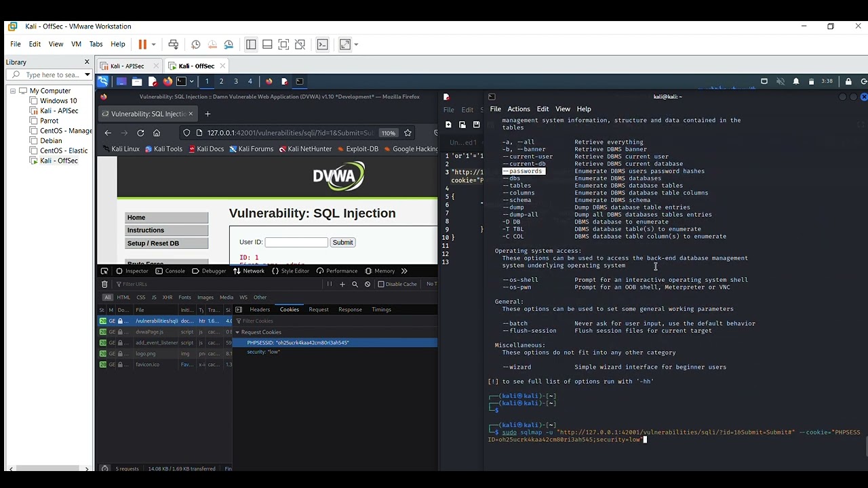
Task: Filter network requests by XHR
Action: [167, 297]
